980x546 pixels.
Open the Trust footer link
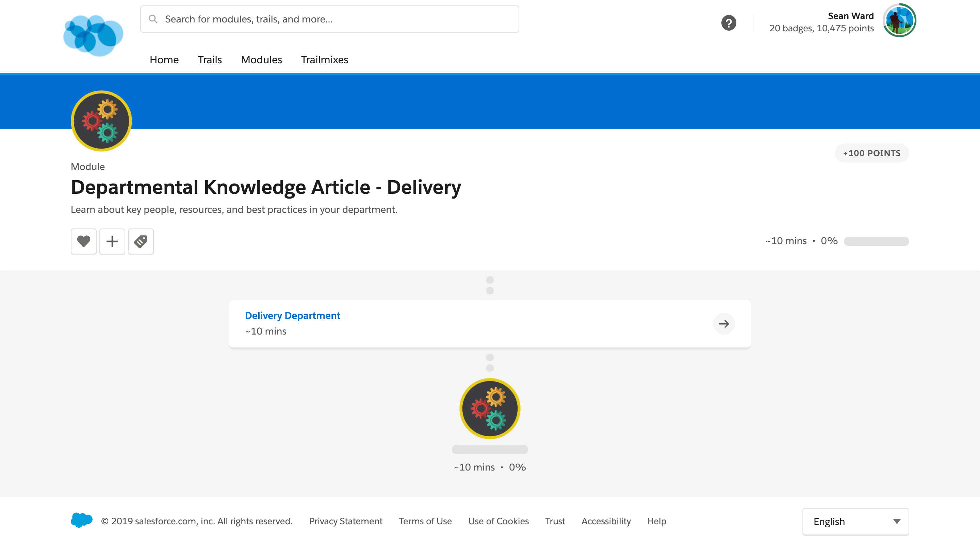(x=555, y=521)
